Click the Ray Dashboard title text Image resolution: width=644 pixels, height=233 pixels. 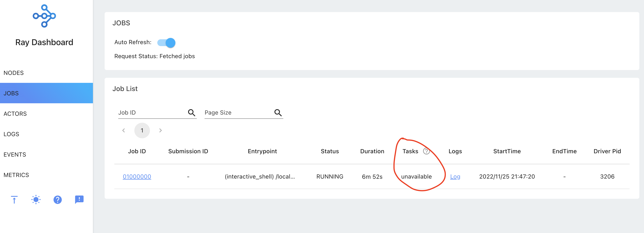coord(44,42)
